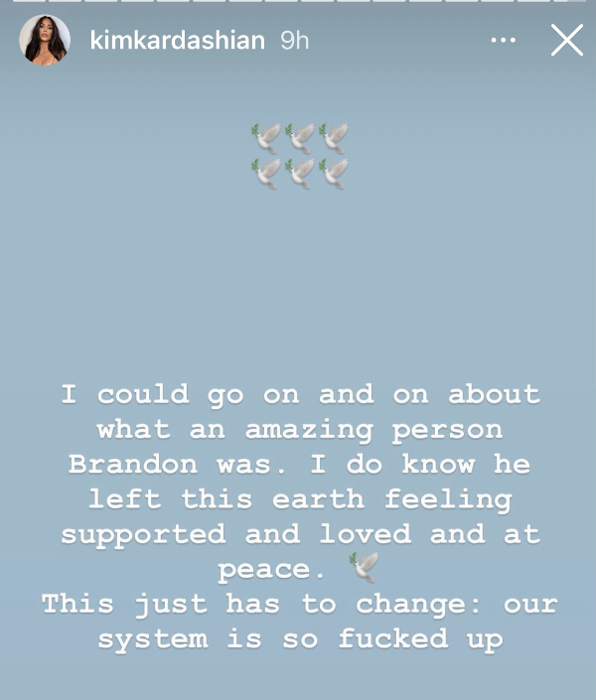Close the story with the X icon

click(x=567, y=41)
